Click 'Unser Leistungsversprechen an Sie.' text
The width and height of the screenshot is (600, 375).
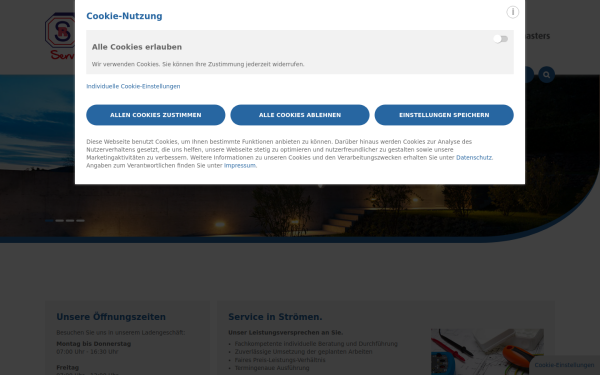pos(285,333)
